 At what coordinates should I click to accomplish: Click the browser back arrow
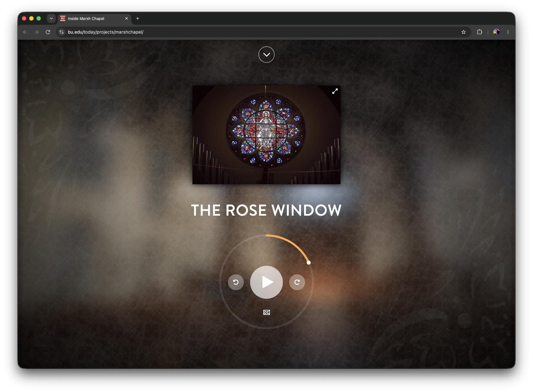tap(25, 32)
